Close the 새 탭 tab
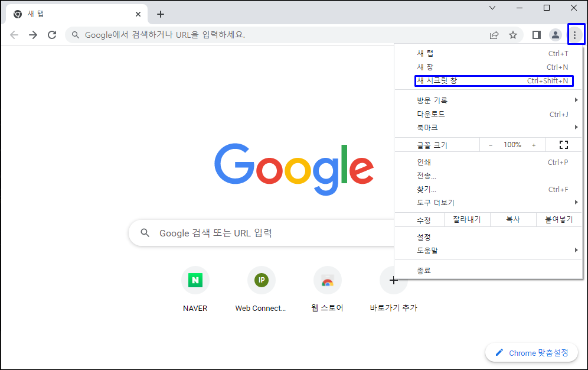The height and width of the screenshot is (370, 588). [x=138, y=14]
